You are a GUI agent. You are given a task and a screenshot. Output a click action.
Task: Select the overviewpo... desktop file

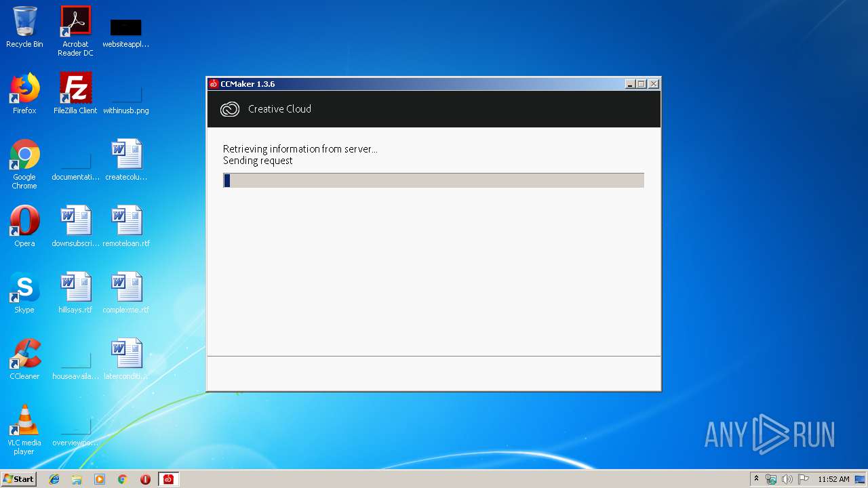click(75, 432)
